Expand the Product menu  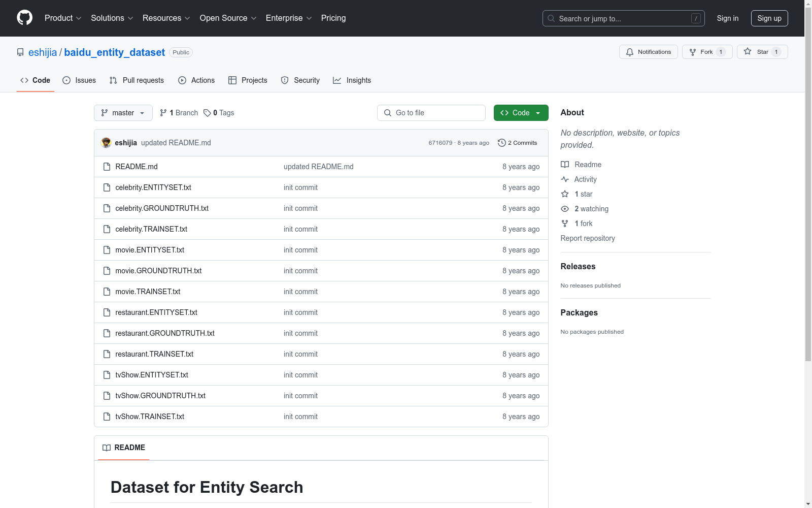click(63, 18)
